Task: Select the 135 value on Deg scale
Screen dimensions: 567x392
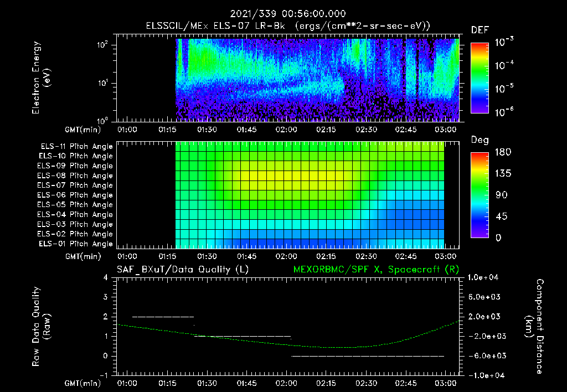Action: tap(503, 174)
